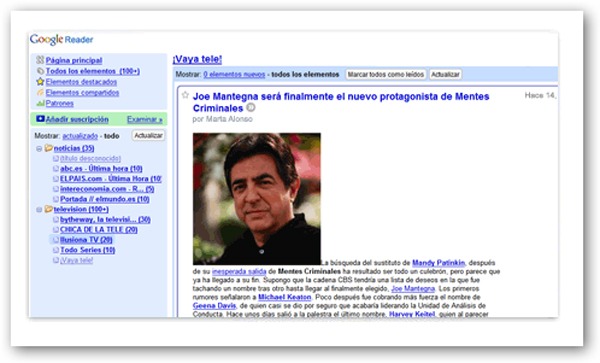Viewport: 600px width, 363px height.
Task: Click the Elementos compartidos share icon
Action: (x=40, y=93)
